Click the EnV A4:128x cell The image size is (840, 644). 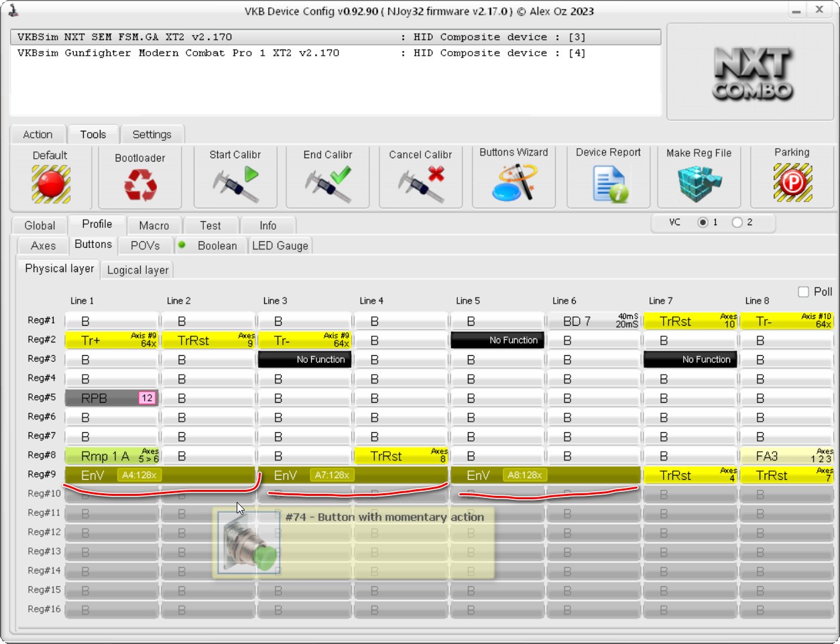pyautogui.click(x=160, y=475)
